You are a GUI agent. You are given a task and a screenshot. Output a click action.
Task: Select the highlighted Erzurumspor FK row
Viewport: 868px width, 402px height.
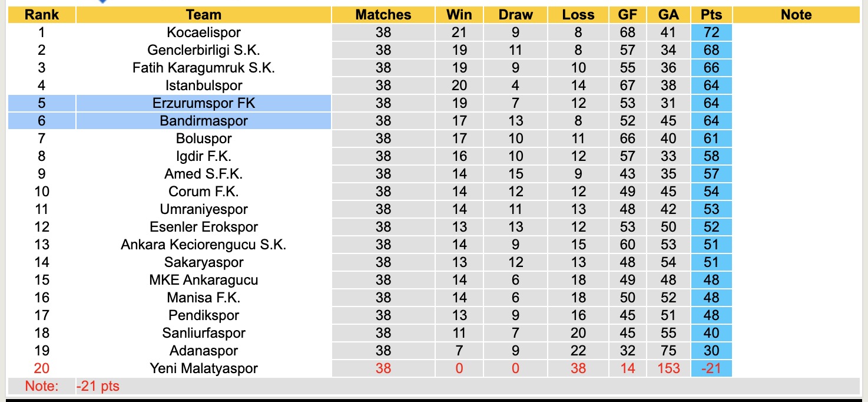tap(204, 103)
